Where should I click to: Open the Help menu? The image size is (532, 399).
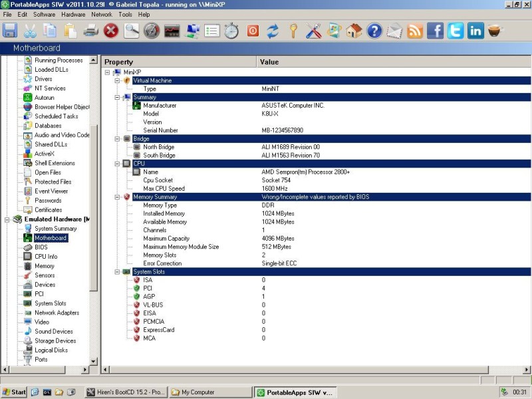(x=144, y=15)
